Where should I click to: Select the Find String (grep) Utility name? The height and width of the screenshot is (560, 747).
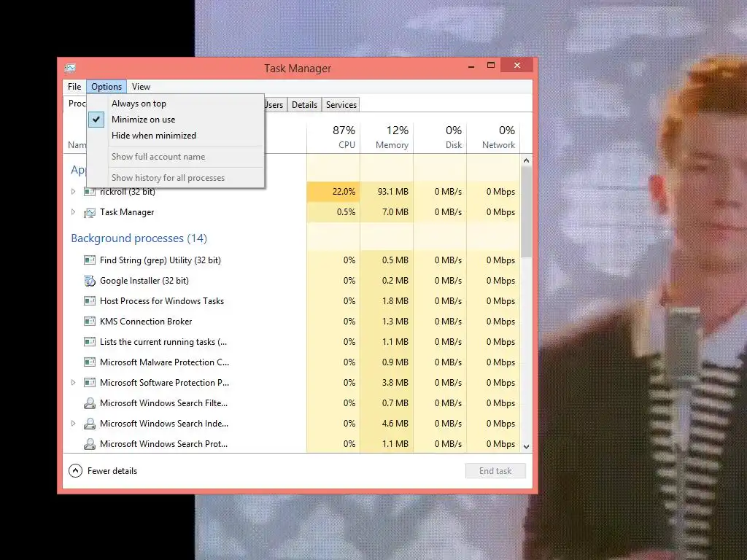(x=160, y=260)
